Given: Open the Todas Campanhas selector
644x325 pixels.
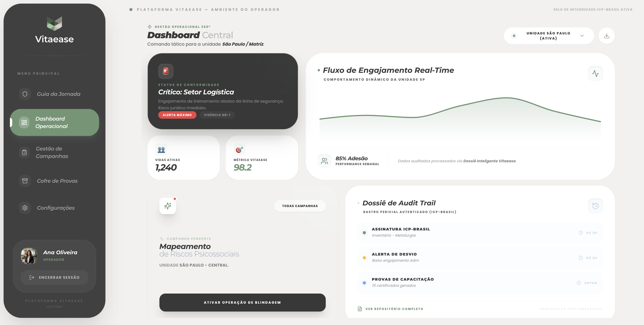Looking at the screenshot, I should tap(300, 206).
